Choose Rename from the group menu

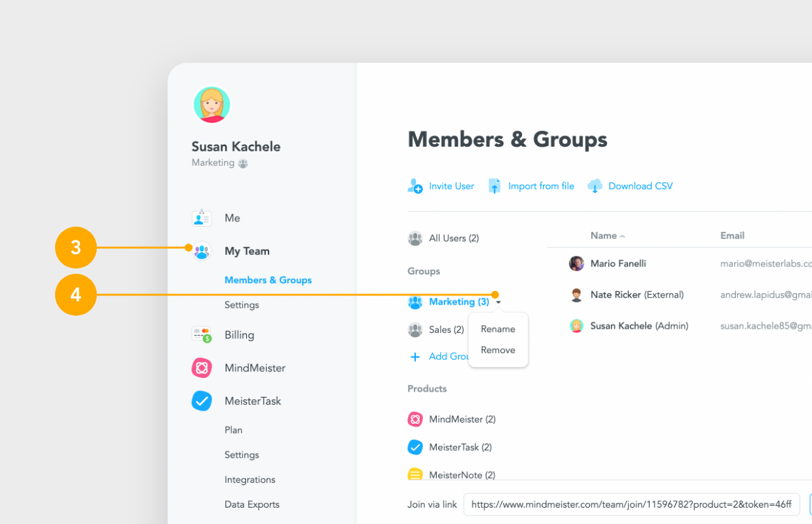(498, 329)
